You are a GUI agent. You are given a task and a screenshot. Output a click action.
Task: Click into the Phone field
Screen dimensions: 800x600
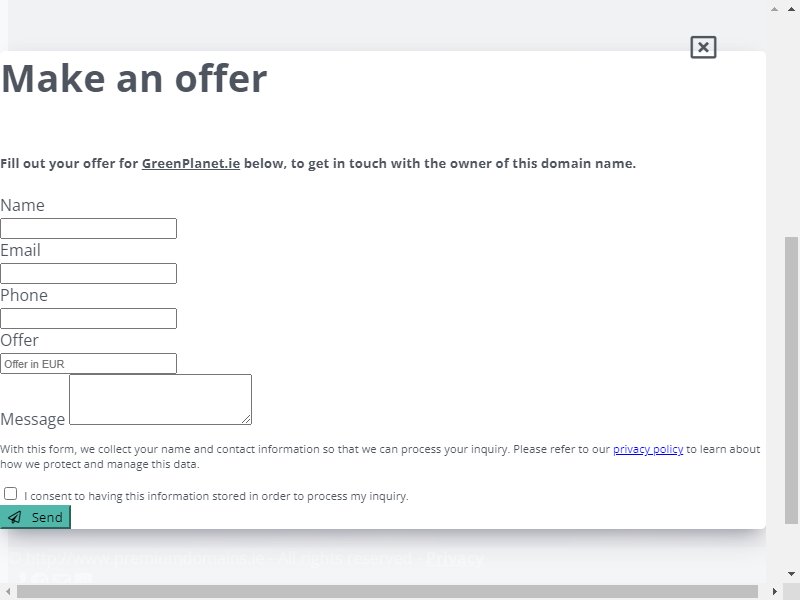point(88,318)
